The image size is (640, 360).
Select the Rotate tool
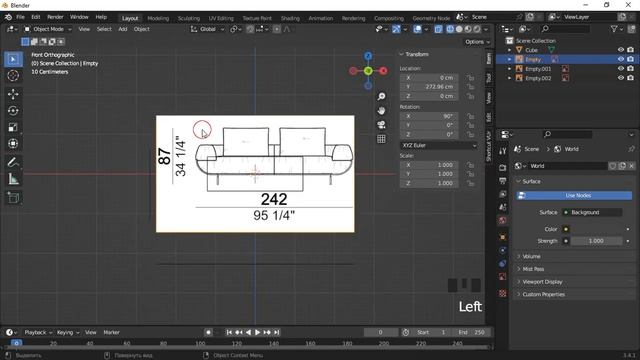click(13, 111)
